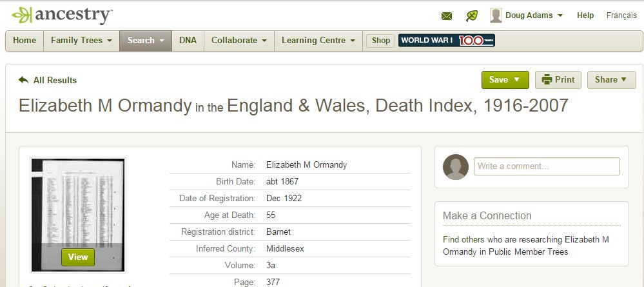Select the age at death value 55
The image size is (644, 287).
pos(271,215)
